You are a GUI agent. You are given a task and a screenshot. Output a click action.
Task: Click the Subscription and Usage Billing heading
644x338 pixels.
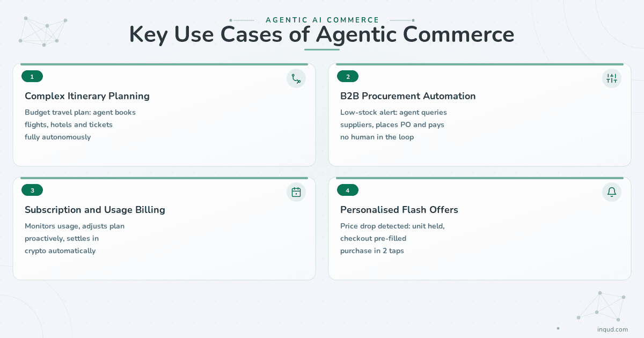[95, 210]
